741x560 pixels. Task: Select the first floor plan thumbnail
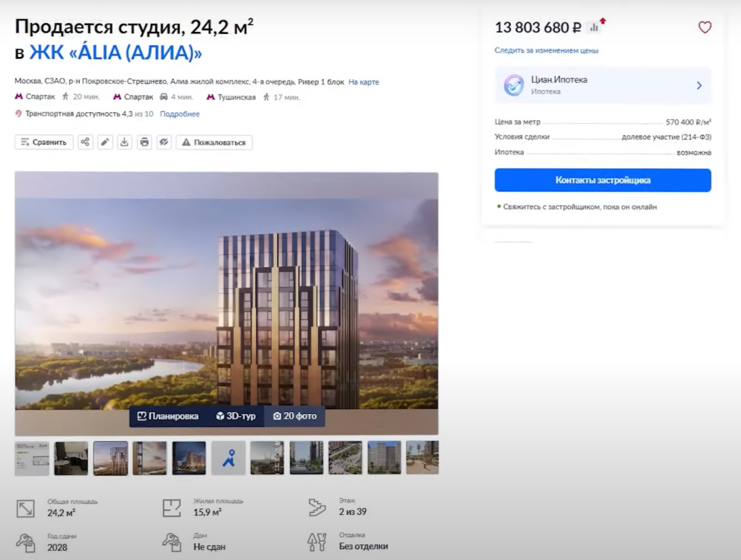32,458
